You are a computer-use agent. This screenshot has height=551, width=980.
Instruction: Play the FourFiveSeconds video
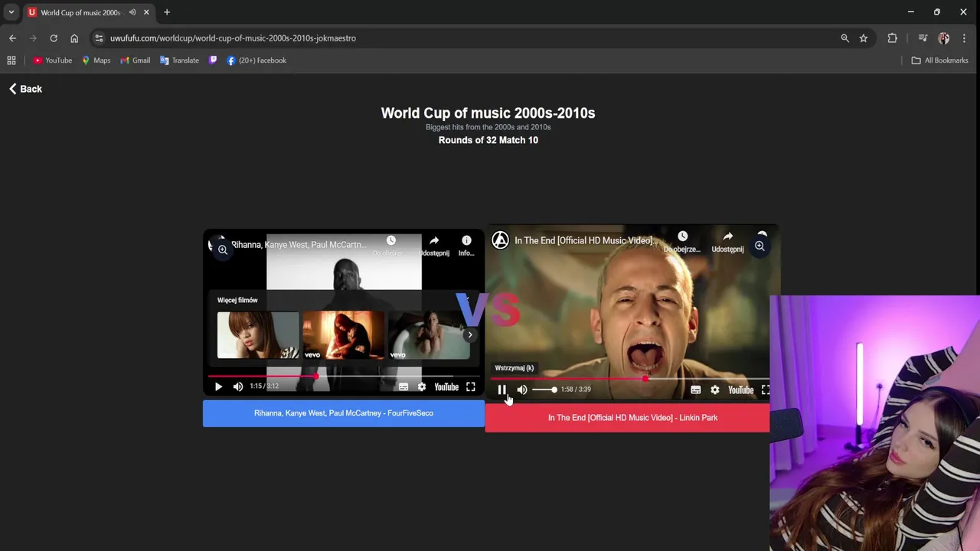(218, 386)
